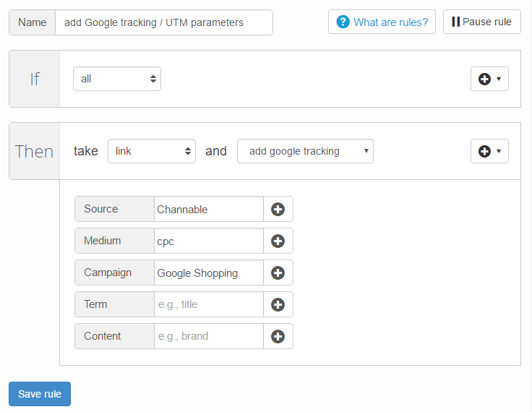Click the Source input containing Channable
This screenshot has height=412, width=532.
click(208, 209)
